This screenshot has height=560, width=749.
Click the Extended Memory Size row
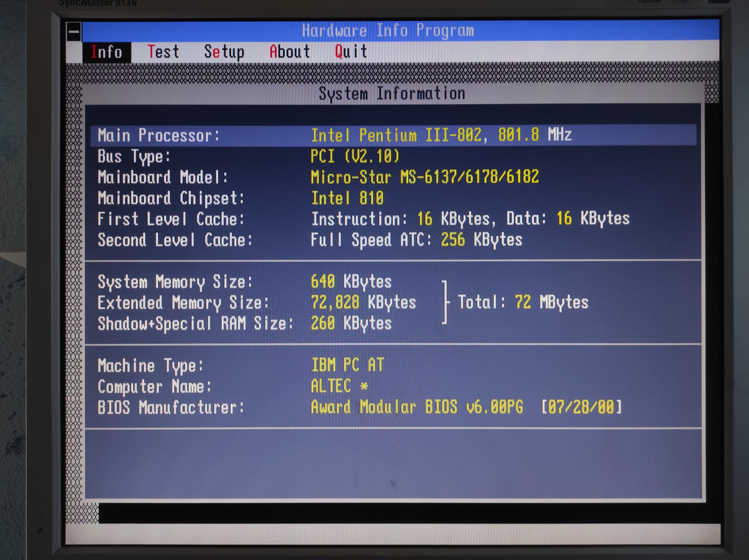click(x=257, y=303)
